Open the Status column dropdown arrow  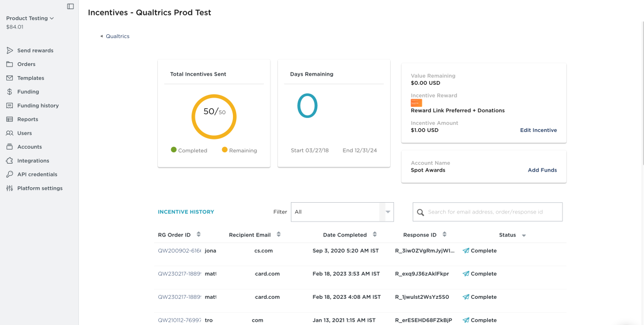[524, 235]
